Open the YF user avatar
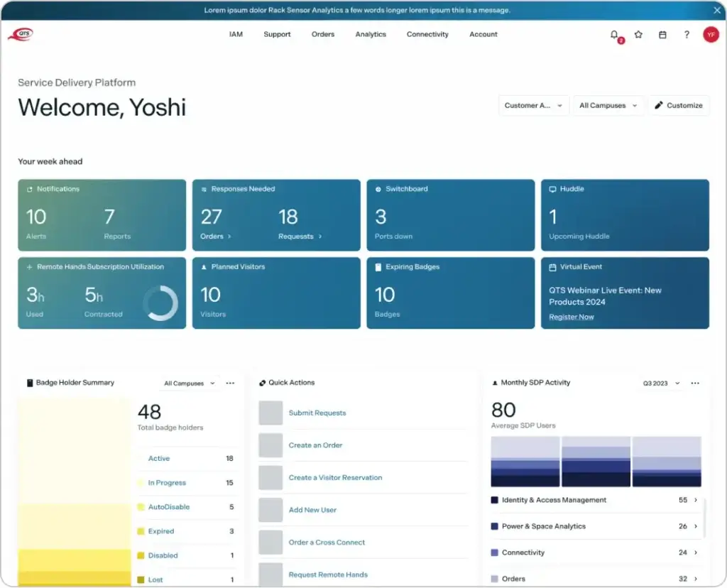This screenshot has width=727, height=588. pyautogui.click(x=711, y=35)
